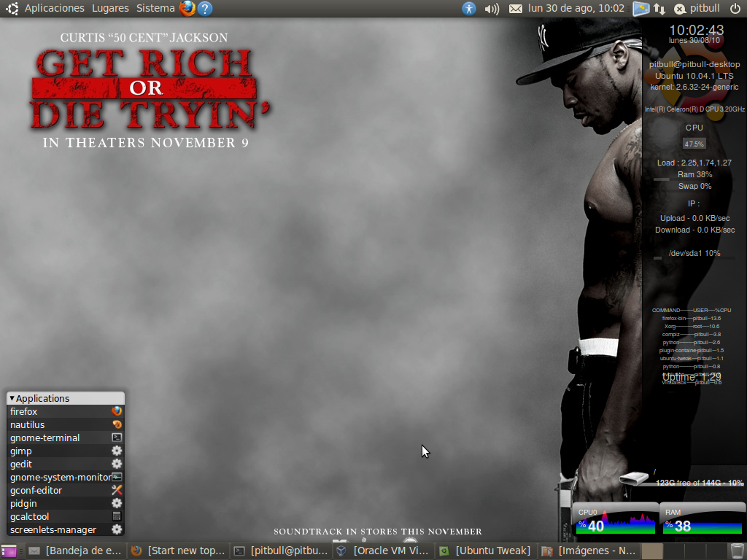Click the Uptime: 1:29 text
The width and height of the screenshot is (747, 560).
pyautogui.click(x=692, y=377)
